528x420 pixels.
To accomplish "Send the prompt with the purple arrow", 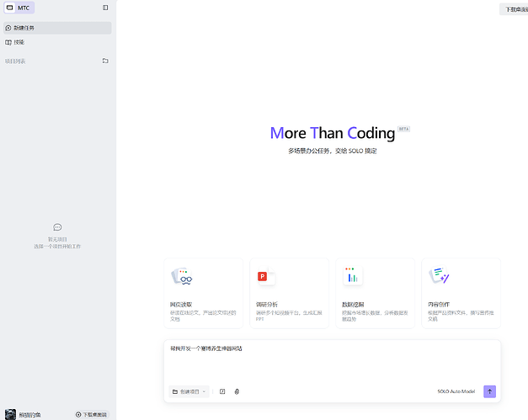I will [x=489, y=391].
